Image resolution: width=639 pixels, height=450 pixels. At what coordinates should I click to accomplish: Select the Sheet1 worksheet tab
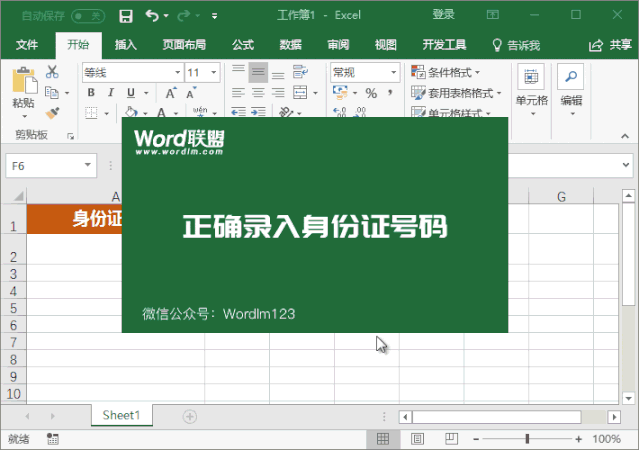(121, 415)
